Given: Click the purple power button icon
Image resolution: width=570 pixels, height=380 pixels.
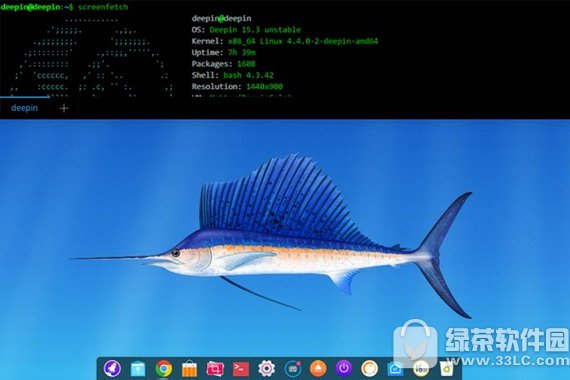Looking at the screenshot, I should coord(344,369).
